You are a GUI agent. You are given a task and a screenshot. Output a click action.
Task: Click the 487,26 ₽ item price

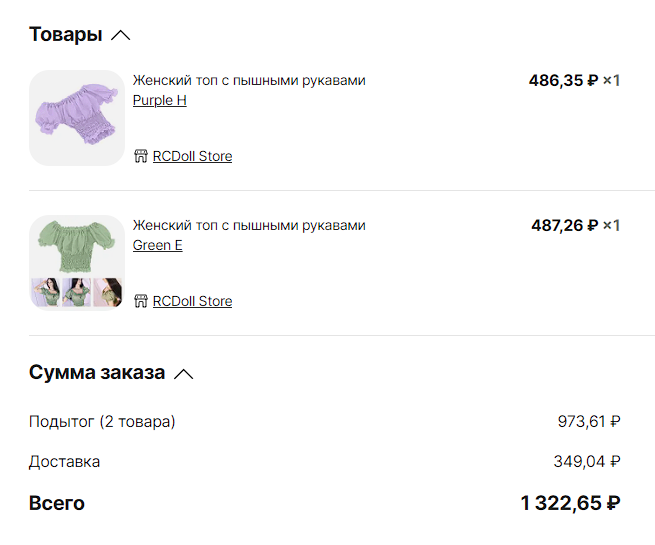coord(564,225)
